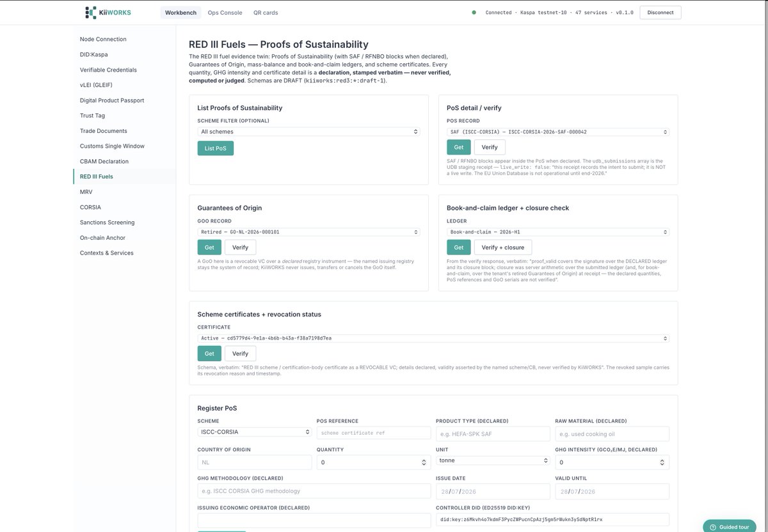768x532 pixels.
Task: Click Get under Scheme certificates
Action: tap(209, 354)
